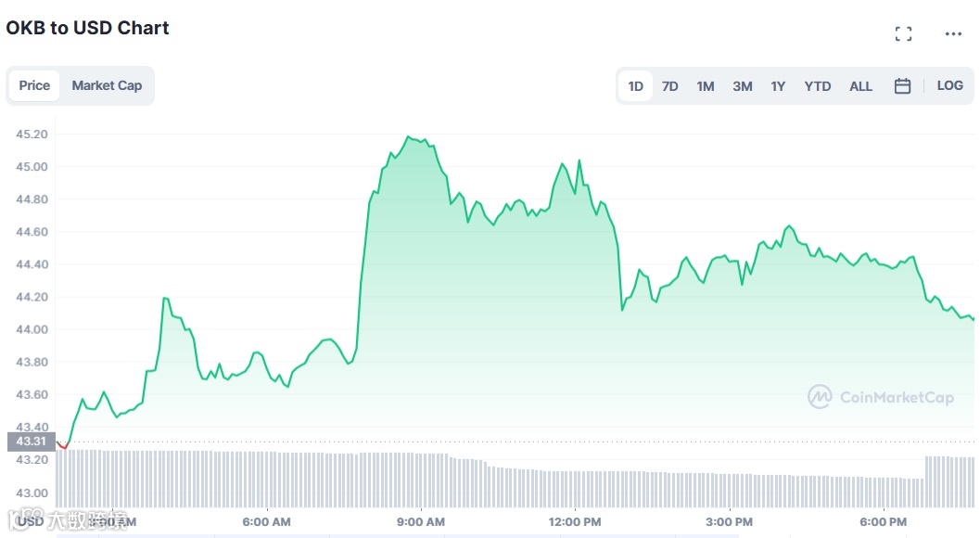Image resolution: width=980 pixels, height=538 pixels.
Task: Click the OKB to USD Chart heading
Action: click(87, 28)
